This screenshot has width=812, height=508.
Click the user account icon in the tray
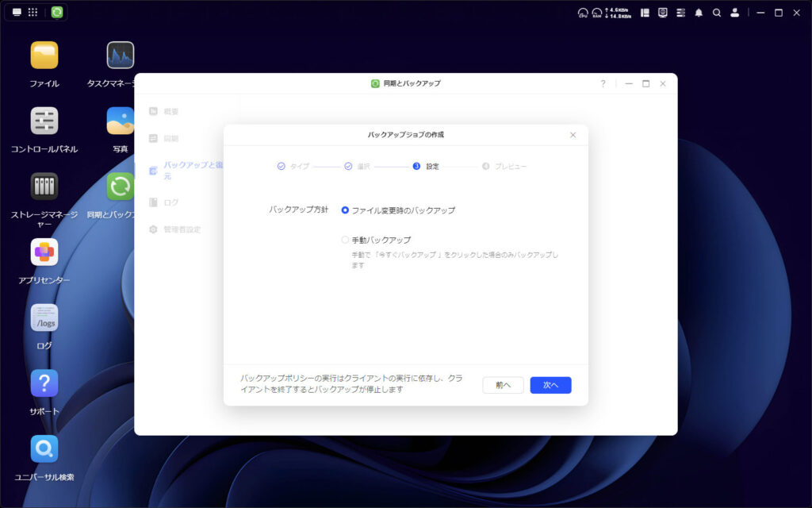pyautogui.click(x=733, y=12)
